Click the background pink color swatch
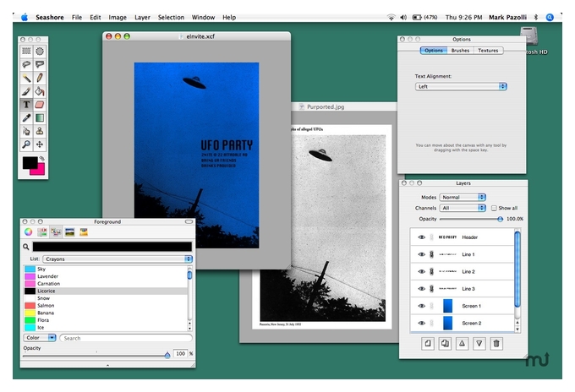 click(40, 171)
